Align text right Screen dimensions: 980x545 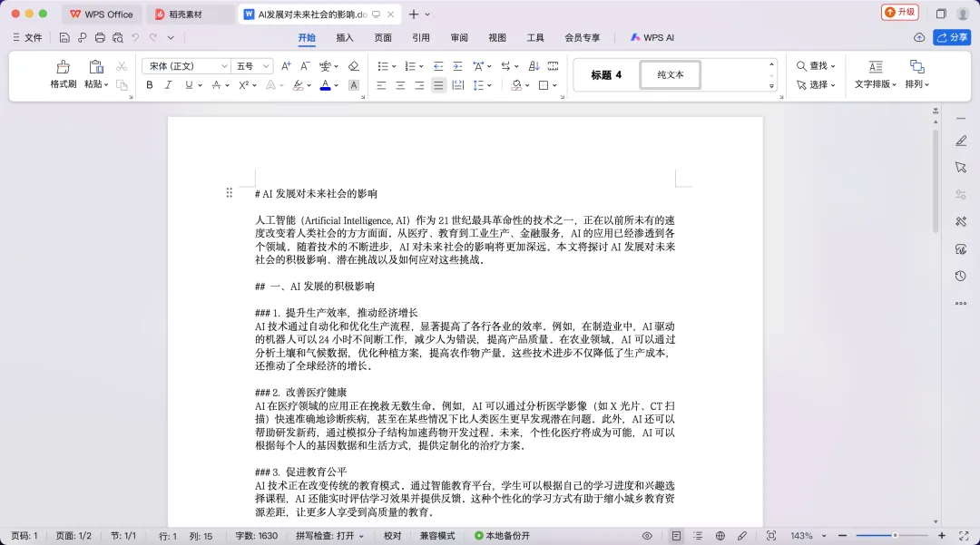[419, 85]
